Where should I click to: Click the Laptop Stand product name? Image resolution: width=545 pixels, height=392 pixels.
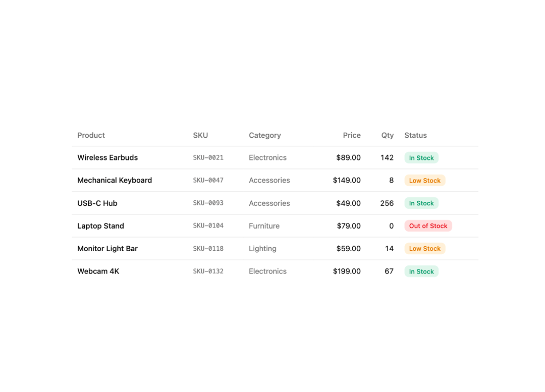[100, 226]
